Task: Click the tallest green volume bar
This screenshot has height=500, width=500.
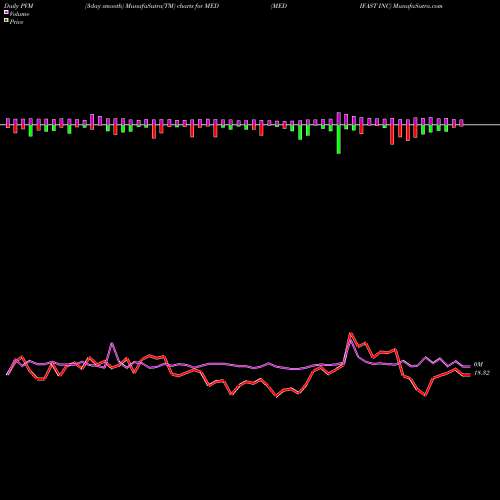Action: (339, 139)
